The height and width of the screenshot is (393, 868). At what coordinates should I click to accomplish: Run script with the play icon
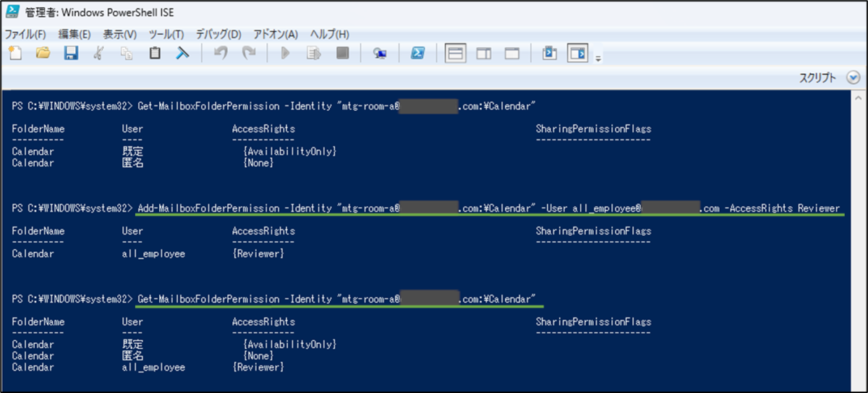[x=286, y=53]
